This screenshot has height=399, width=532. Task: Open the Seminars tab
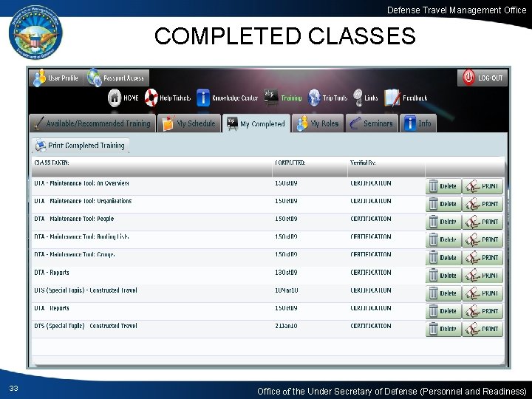[372, 123]
